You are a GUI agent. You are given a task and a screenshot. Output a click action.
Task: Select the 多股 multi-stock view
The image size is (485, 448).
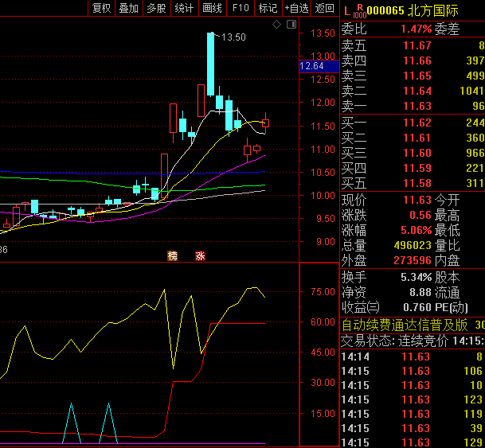point(156,9)
